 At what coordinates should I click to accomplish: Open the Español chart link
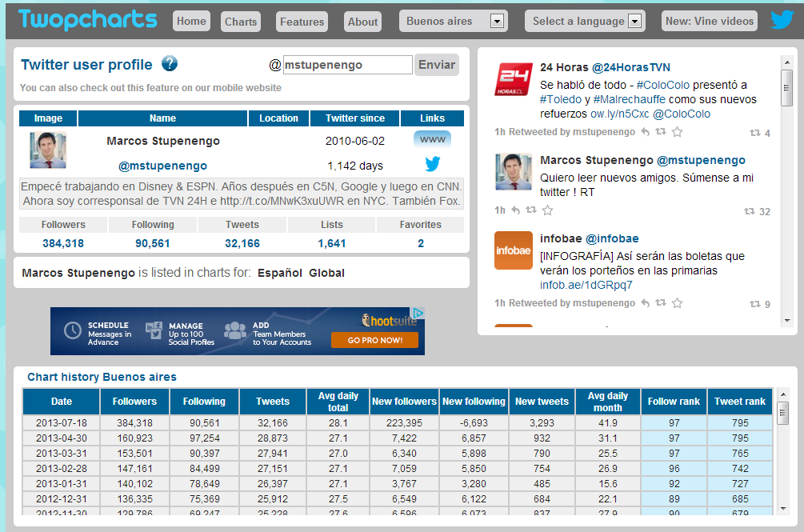(x=279, y=273)
